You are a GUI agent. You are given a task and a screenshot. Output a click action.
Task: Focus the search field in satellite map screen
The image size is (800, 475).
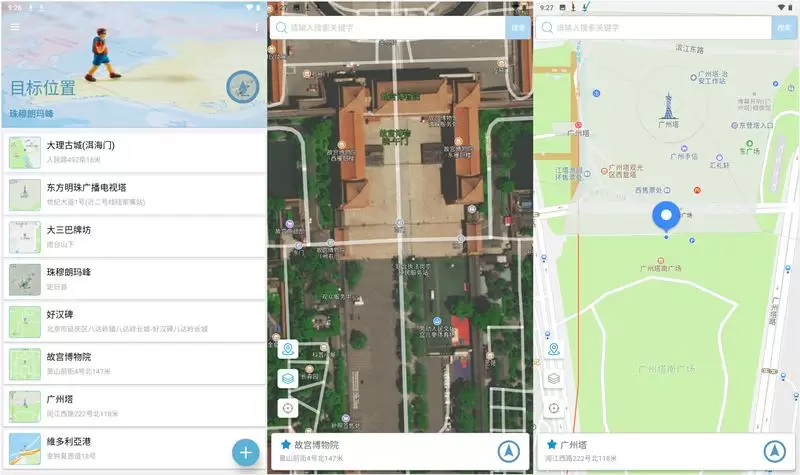tap(388, 28)
